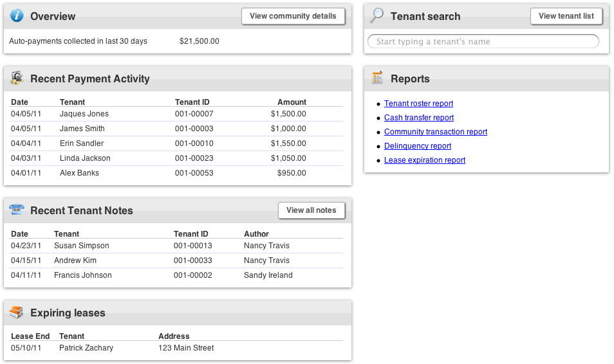Click the 05/10/11 lease end date
This screenshot has height=364, width=614.
click(26, 348)
